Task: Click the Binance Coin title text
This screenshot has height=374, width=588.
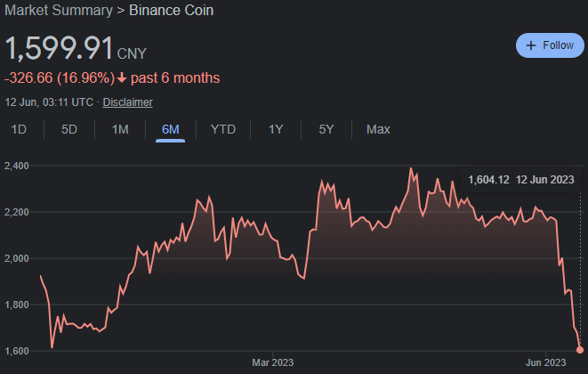Action: point(171,10)
